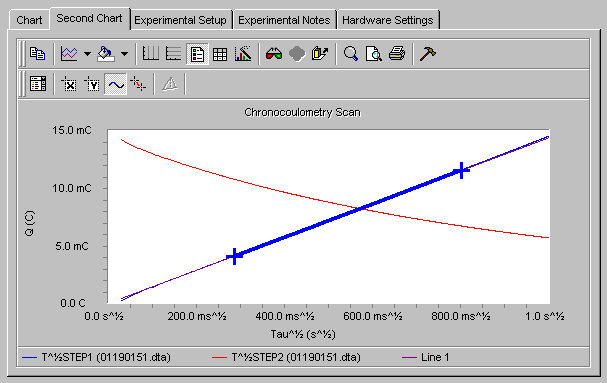Click the printer icon

[x=397, y=53]
